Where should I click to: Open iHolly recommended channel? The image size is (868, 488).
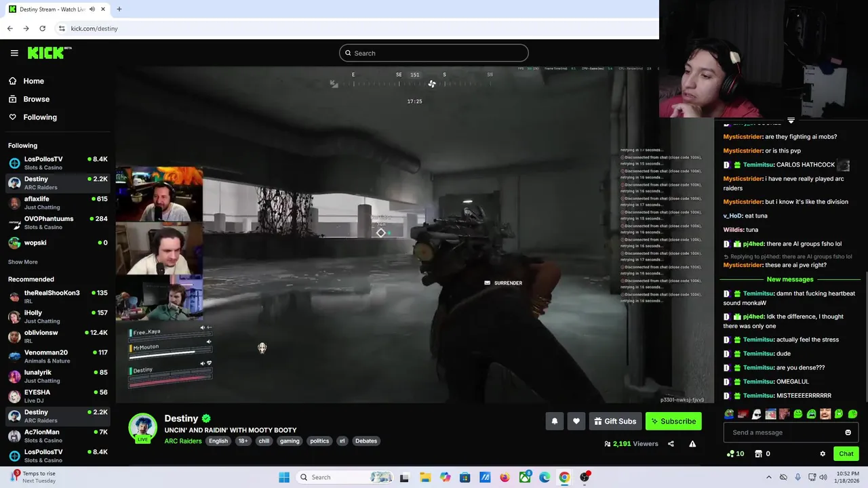click(58, 317)
